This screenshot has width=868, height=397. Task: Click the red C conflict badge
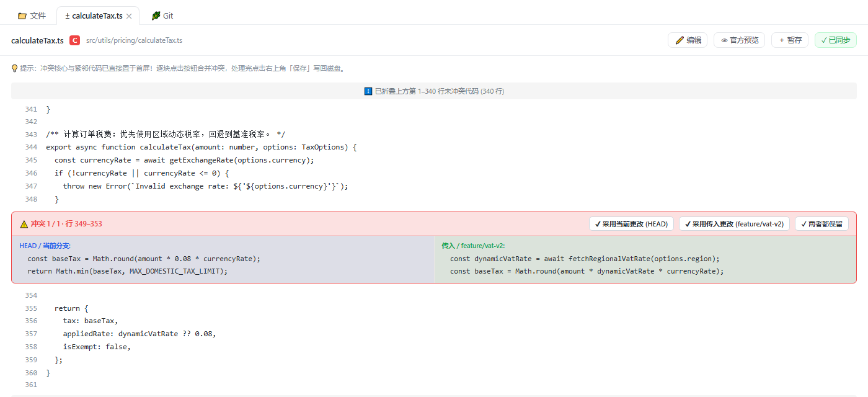74,40
